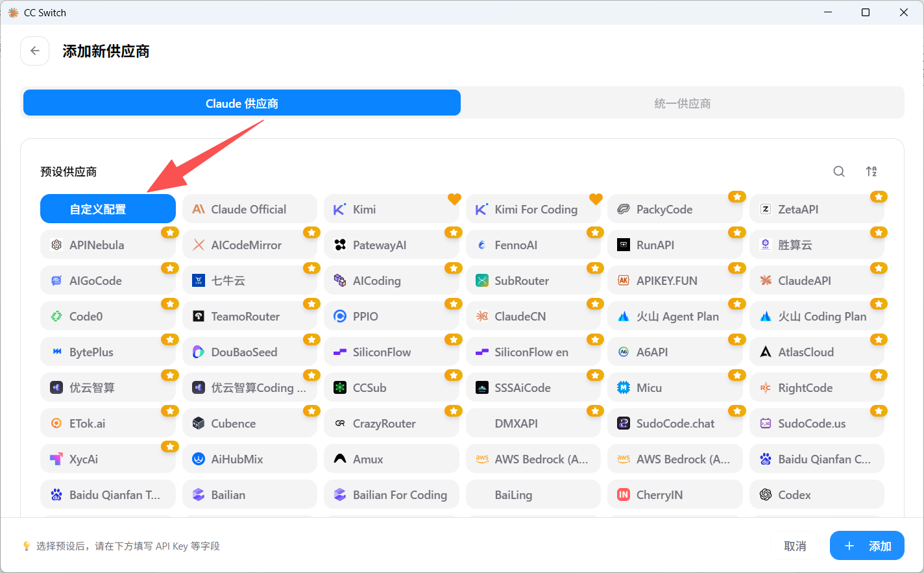Click the PackyCode logo icon
Viewport: 924px width, 573px height.
[x=624, y=209]
